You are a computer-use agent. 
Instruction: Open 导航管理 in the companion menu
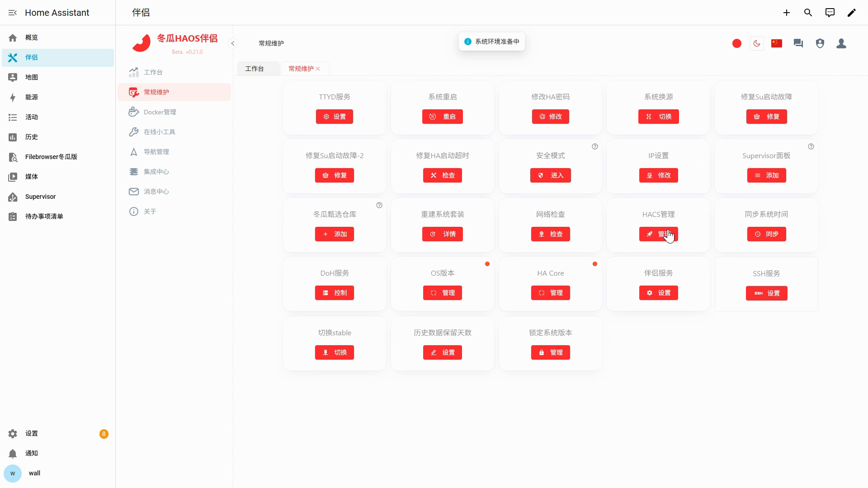pos(175,152)
